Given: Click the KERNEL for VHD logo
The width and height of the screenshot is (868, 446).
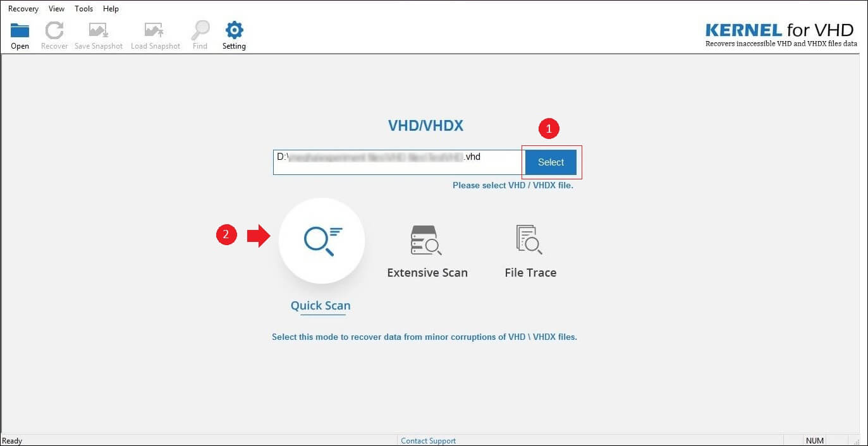Looking at the screenshot, I should (781, 35).
